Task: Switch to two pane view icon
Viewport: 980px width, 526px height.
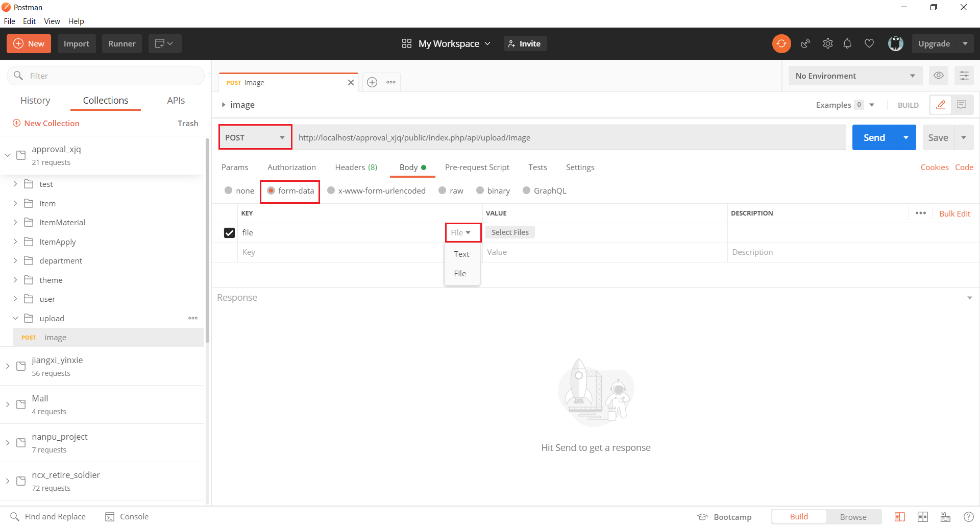Action: pyautogui.click(x=923, y=517)
